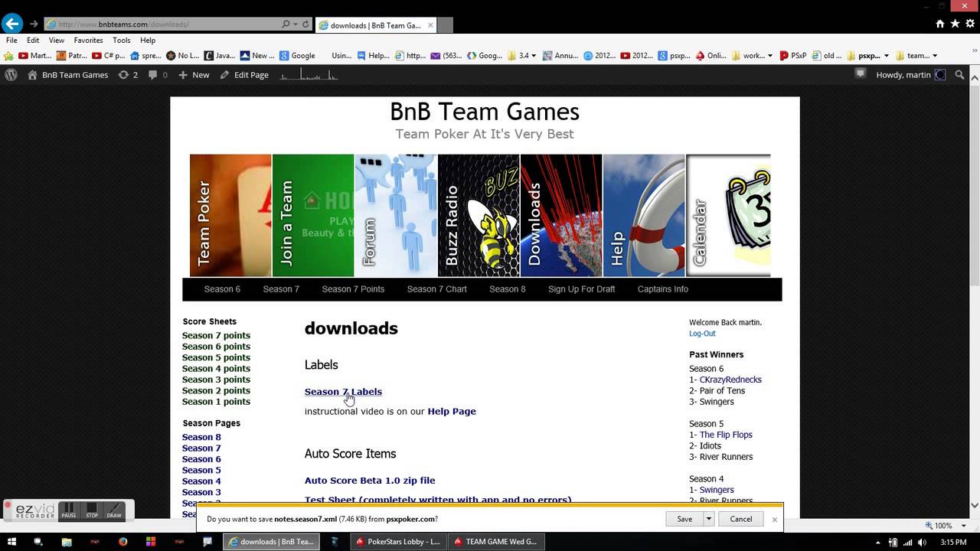This screenshot has height=551, width=980.
Task: Open browser tools gear icon
Action: pyautogui.click(x=969, y=24)
